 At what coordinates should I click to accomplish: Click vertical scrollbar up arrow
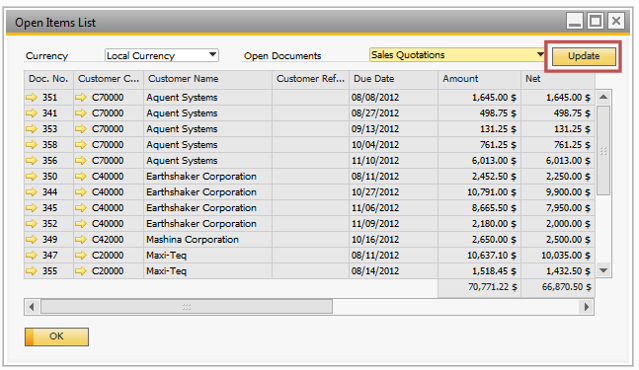[604, 97]
